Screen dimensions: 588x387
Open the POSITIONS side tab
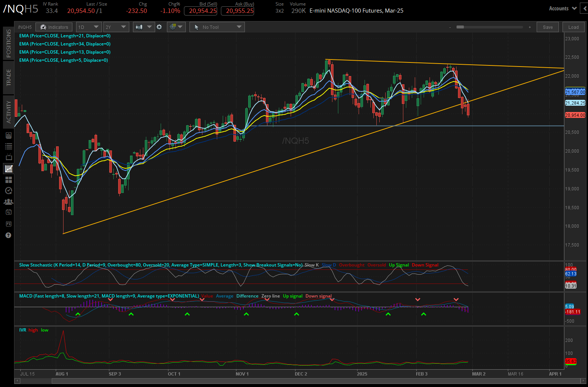coord(8,43)
